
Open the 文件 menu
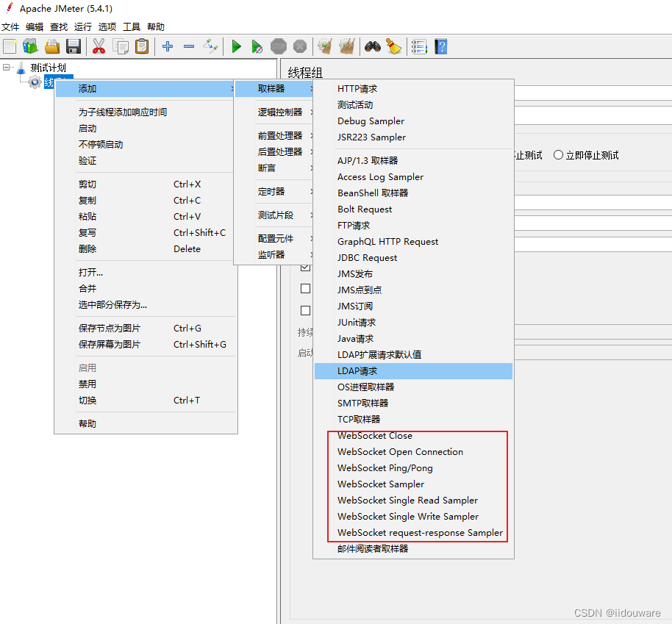(x=10, y=27)
